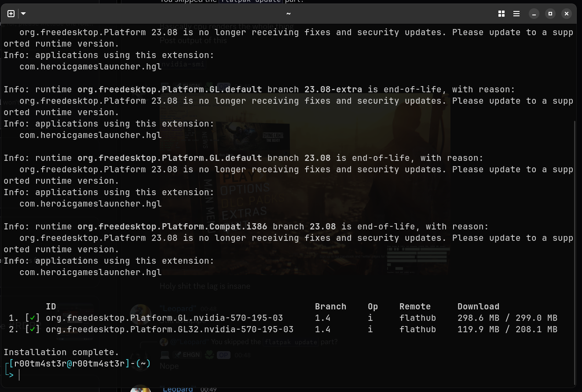Image resolution: width=582 pixels, height=392 pixels.
Task: Click "119.9 MB / 208.1 MB" download size
Action: pos(508,329)
